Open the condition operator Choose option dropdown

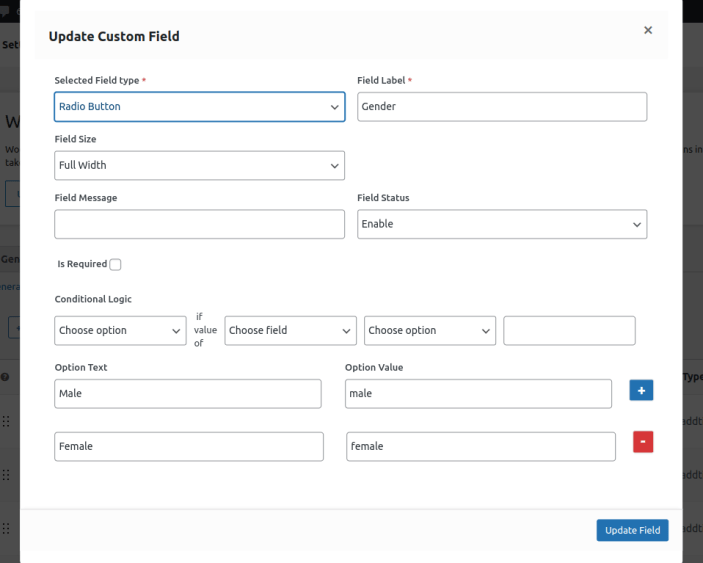click(430, 330)
